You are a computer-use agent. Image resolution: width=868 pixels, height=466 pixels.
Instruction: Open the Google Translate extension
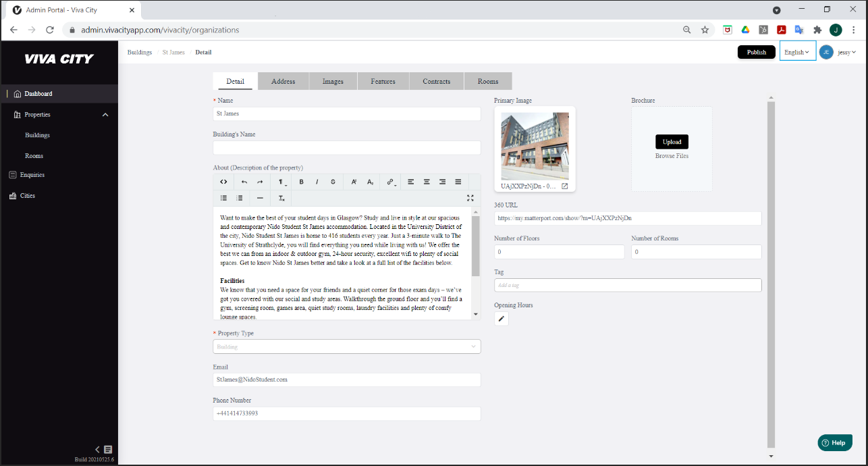click(x=799, y=30)
